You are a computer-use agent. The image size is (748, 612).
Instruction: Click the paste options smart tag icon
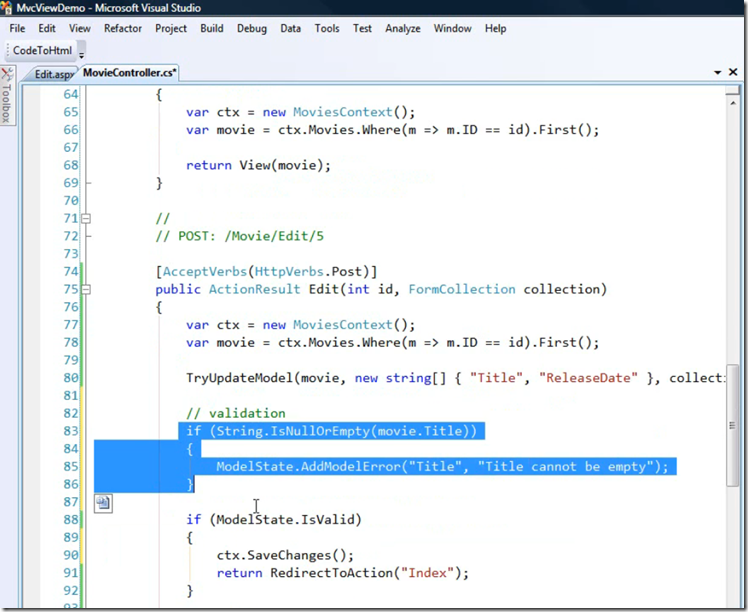point(103,503)
